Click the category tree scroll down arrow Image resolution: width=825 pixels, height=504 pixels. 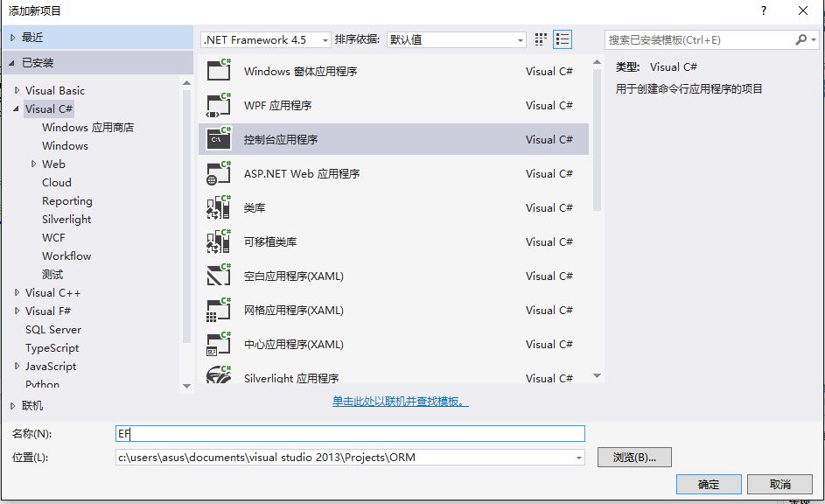[186, 386]
